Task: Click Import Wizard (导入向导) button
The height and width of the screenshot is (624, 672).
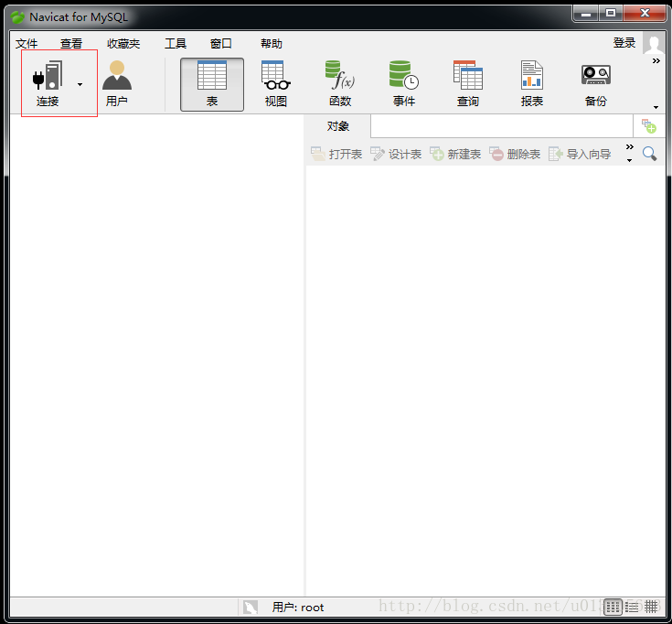Action: click(580, 154)
